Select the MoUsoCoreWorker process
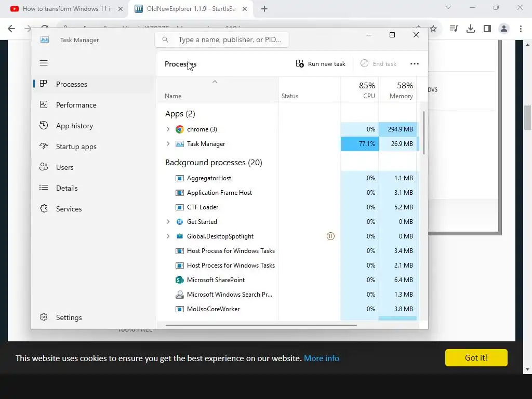The image size is (532, 399). [288, 309]
